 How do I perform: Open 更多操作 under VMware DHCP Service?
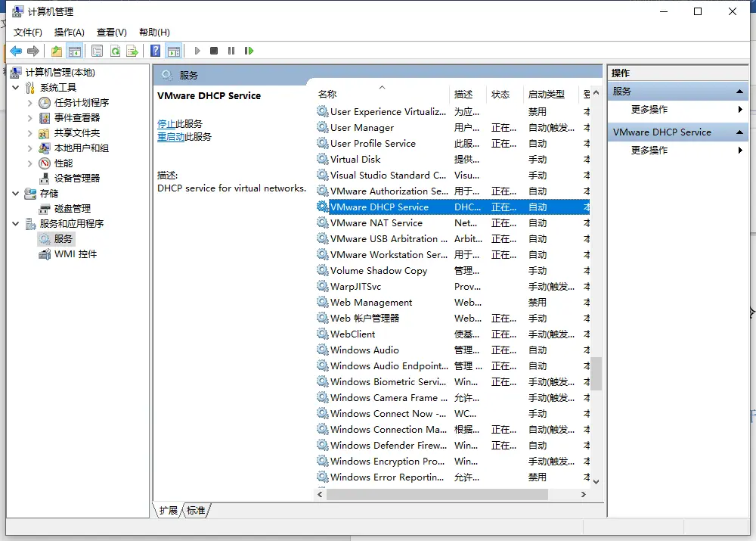(x=649, y=150)
